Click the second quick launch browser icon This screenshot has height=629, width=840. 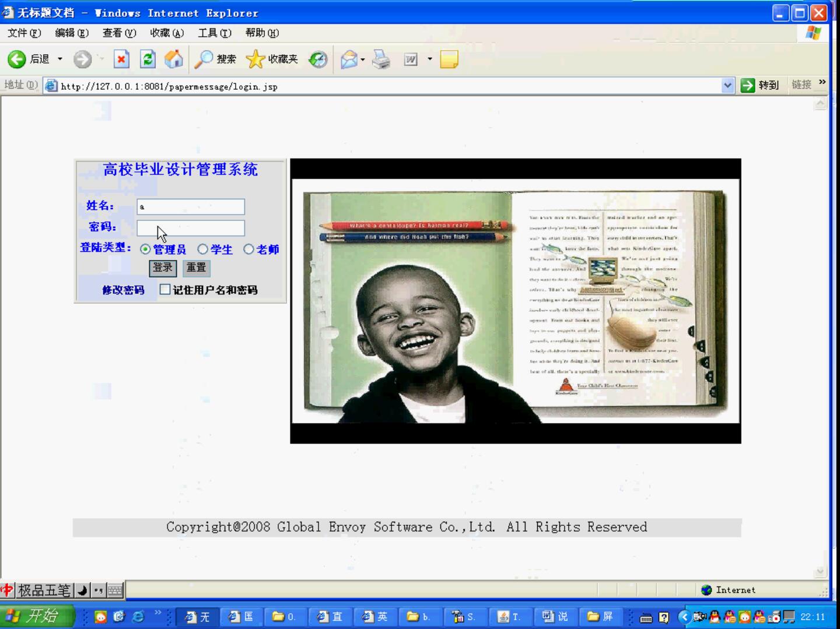119,617
